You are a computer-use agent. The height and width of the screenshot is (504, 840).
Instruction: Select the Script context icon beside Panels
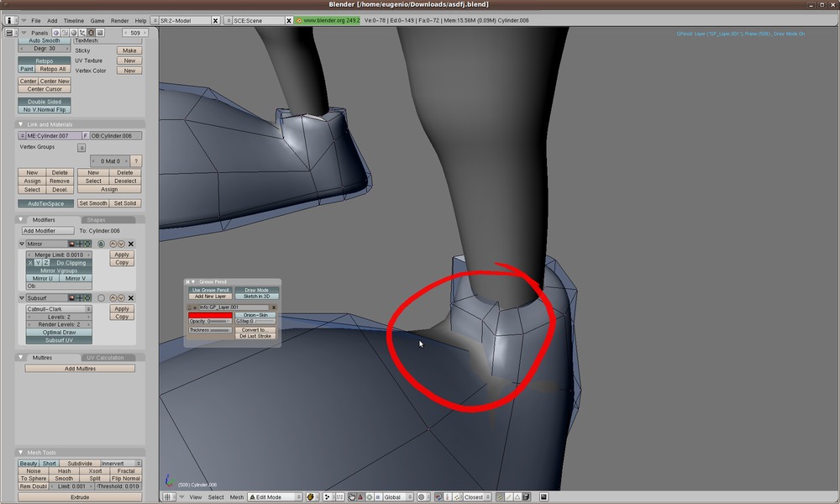pos(65,33)
